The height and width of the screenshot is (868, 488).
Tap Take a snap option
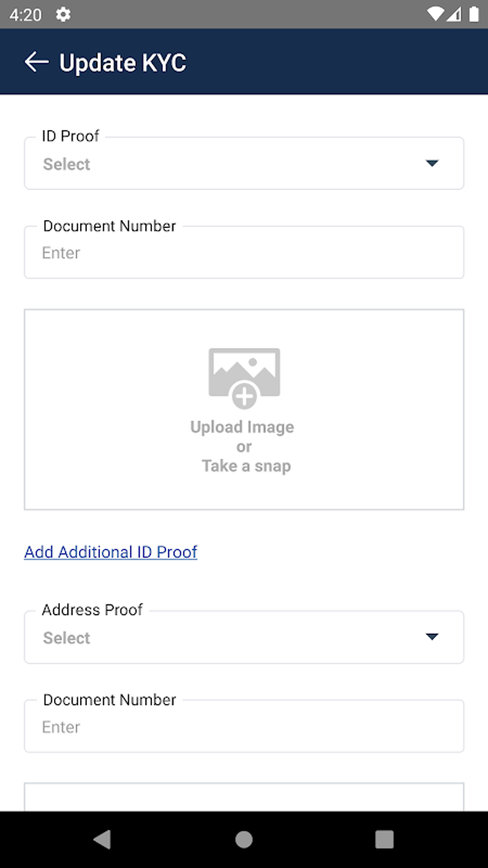point(246,466)
